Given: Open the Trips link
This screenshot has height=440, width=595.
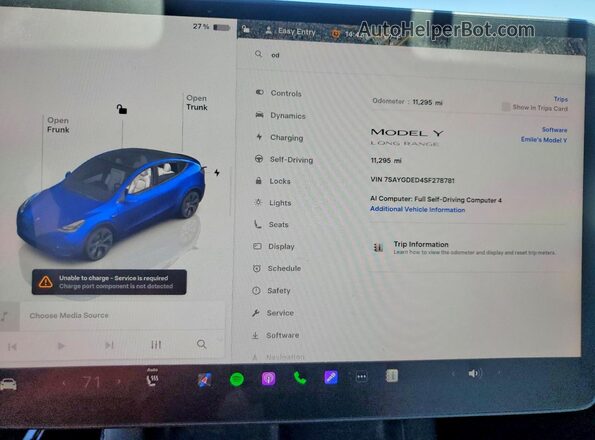Looking at the screenshot, I should pyautogui.click(x=560, y=99).
